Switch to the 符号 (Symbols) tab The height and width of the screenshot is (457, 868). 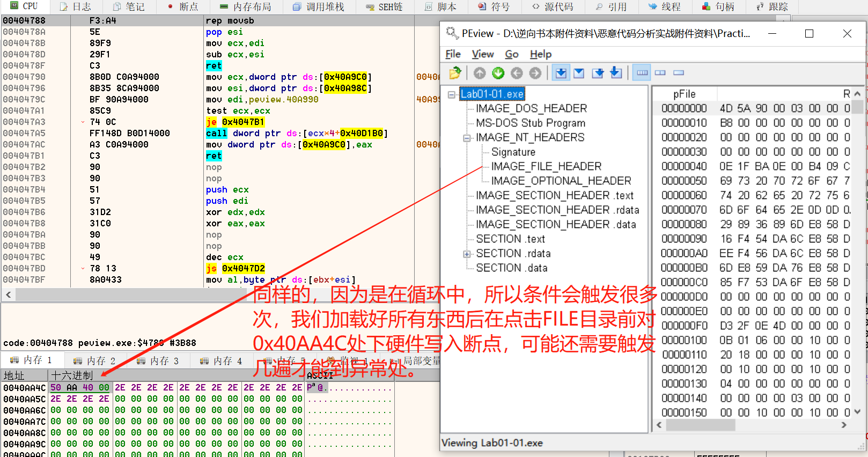pyautogui.click(x=494, y=6)
